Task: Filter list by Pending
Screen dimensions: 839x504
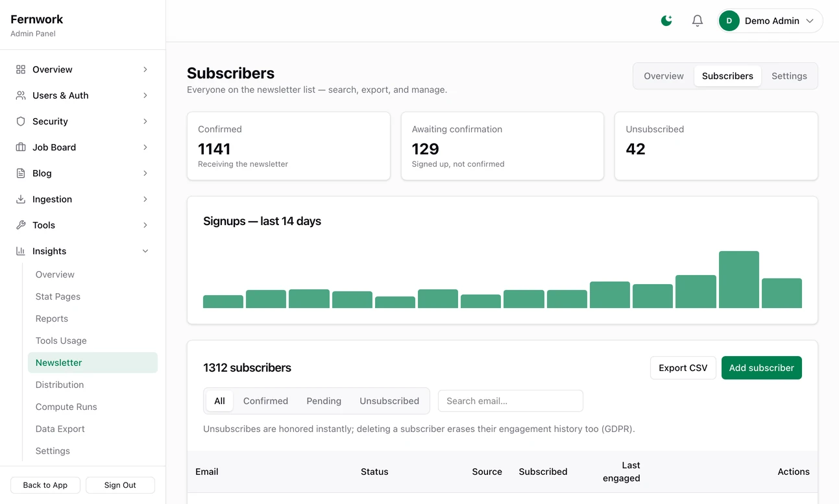Action: [x=324, y=401]
